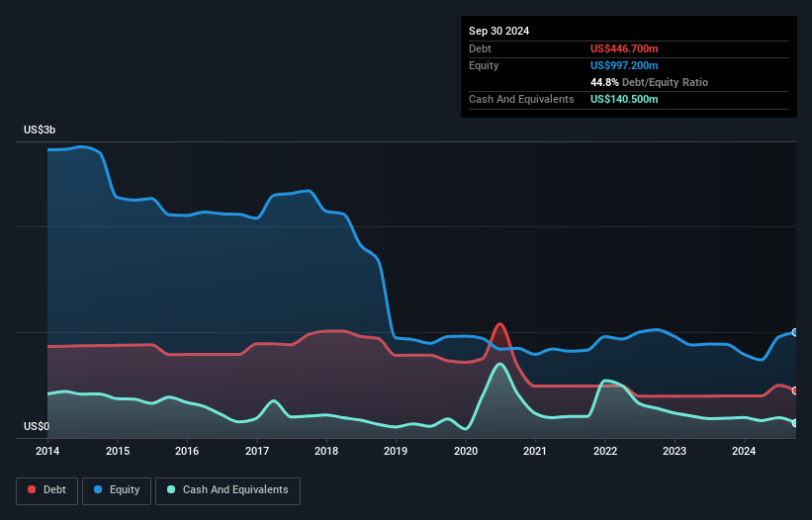The image size is (812, 520).
Task: Click the Debt row label in tooltip
Action: (480, 48)
